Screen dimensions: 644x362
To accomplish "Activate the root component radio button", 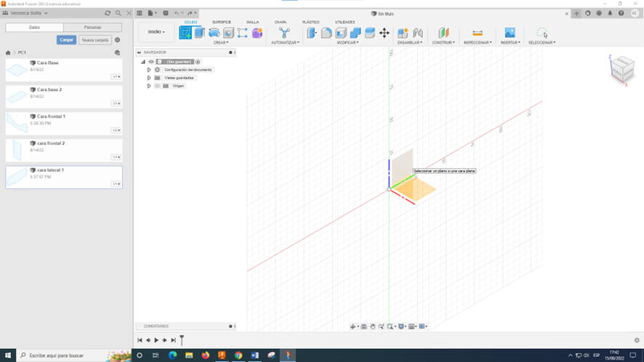I will coord(198,62).
